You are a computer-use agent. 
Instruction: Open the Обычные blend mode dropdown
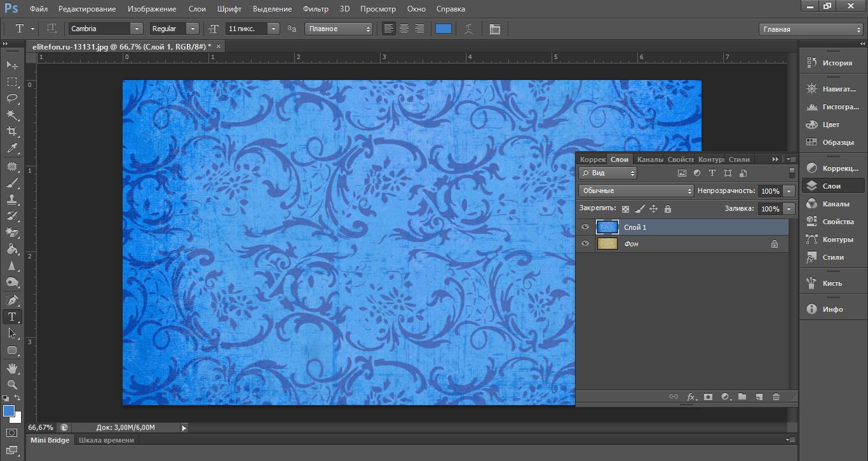click(x=636, y=190)
